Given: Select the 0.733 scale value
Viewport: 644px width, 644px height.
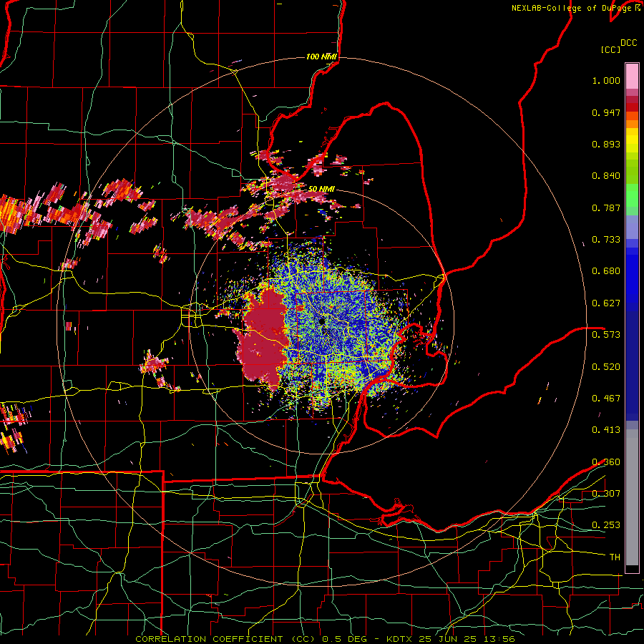Looking at the screenshot, I should [x=606, y=240].
